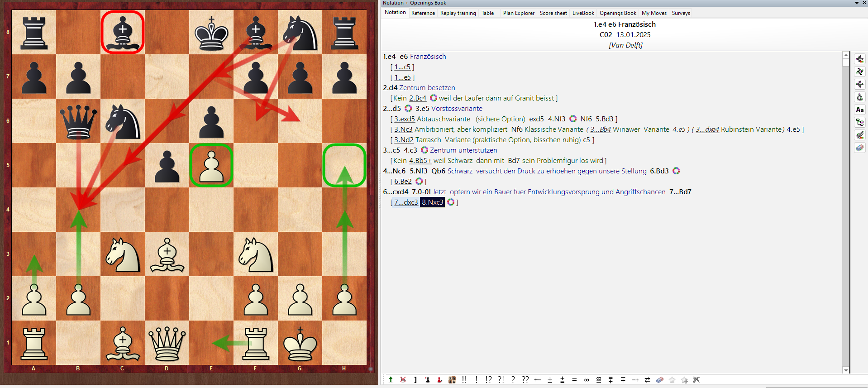Insert the unclear position infinity symbol

point(587,380)
